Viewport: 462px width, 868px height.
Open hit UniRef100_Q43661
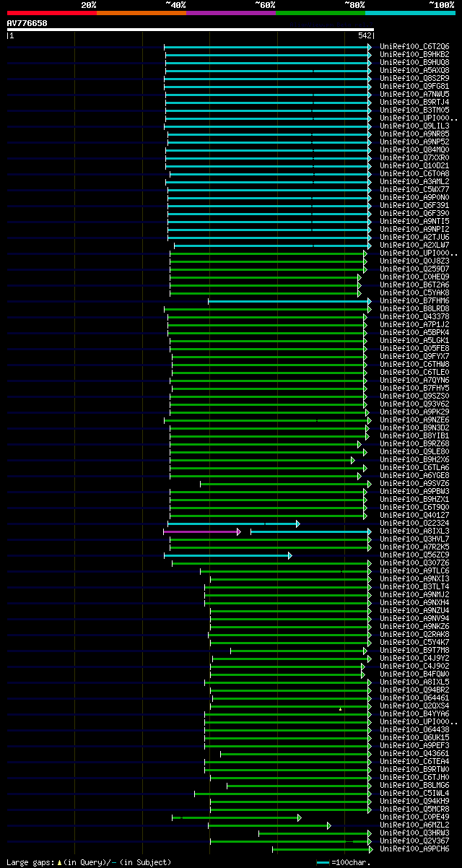[x=415, y=754]
